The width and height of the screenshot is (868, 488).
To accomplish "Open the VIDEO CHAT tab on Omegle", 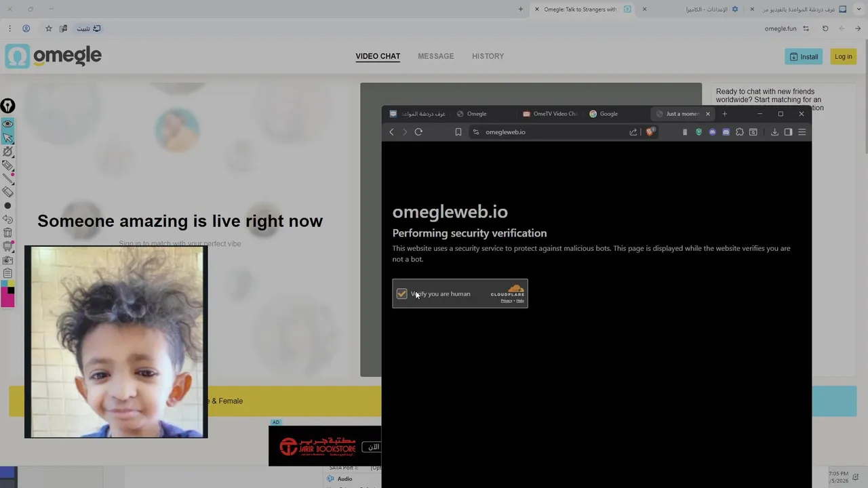I will click(378, 56).
